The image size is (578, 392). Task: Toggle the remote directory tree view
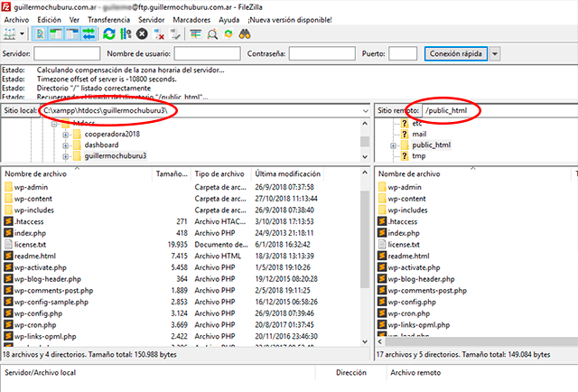tap(72, 34)
